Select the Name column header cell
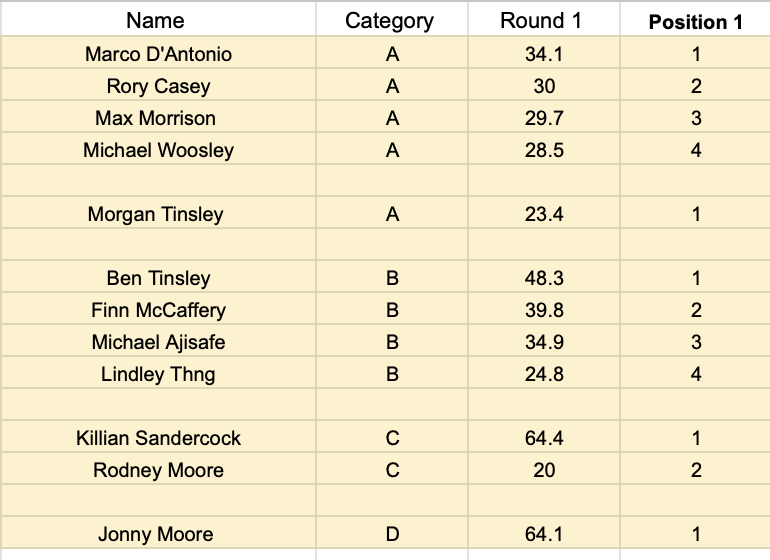Viewport: 770px width, 560px height. click(x=158, y=20)
